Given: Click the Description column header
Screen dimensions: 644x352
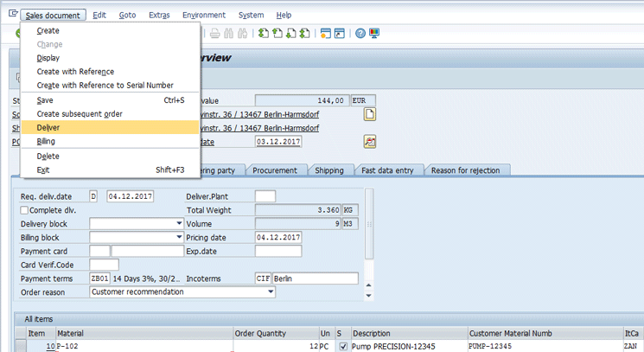Looking at the screenshot, I should [x=409, y=334].
